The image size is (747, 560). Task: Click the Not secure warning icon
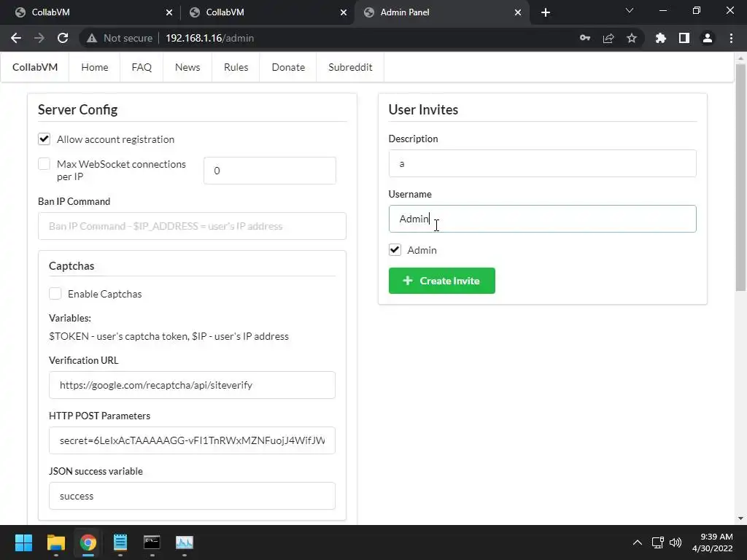(x=92, y=38)
